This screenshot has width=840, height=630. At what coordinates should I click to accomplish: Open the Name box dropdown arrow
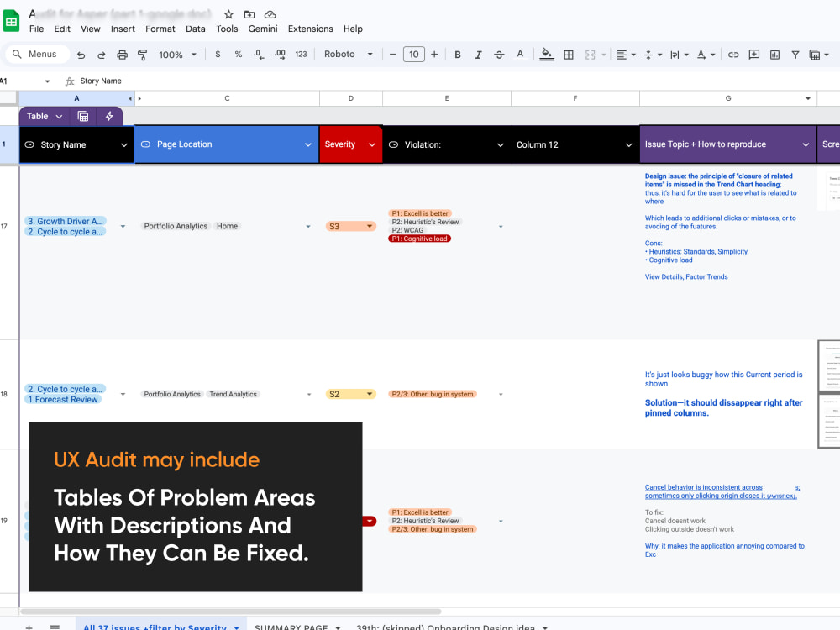[x=47, y=81]
